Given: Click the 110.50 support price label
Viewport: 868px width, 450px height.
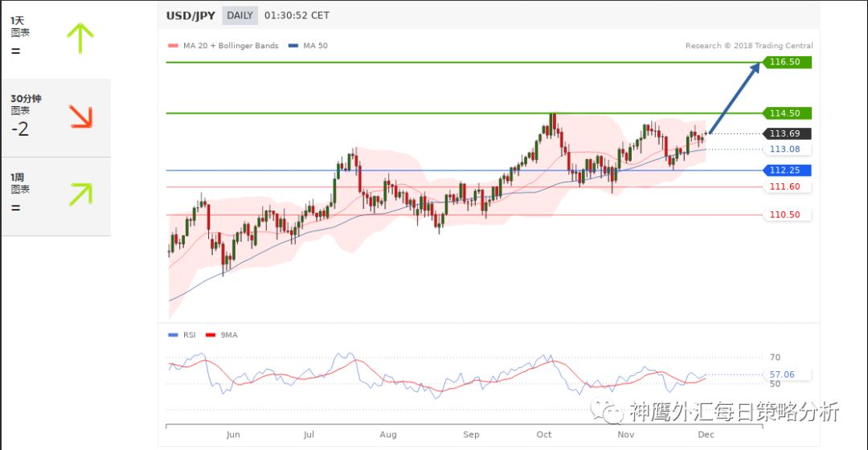Looking at the screenshot, I should click(x=787, y=215).
